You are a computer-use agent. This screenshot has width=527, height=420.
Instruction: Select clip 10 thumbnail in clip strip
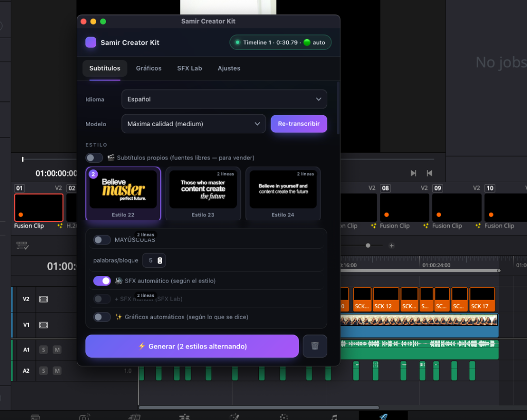pos(505,207)
